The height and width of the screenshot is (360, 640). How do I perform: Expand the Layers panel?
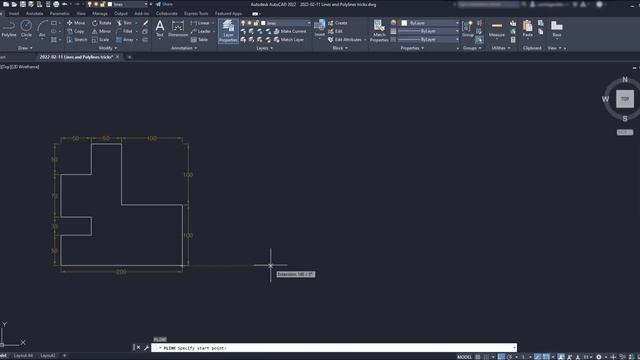(264, 48)
